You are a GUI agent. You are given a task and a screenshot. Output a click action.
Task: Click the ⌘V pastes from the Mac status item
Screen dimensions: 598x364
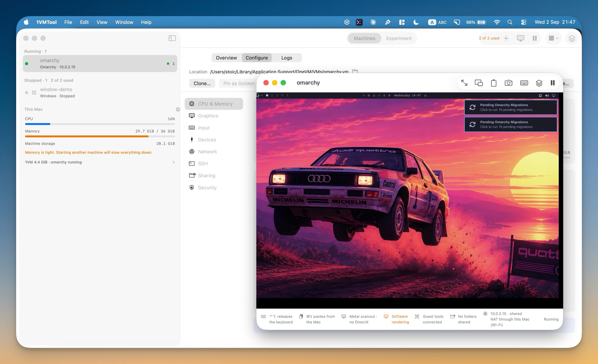point(317,319)
